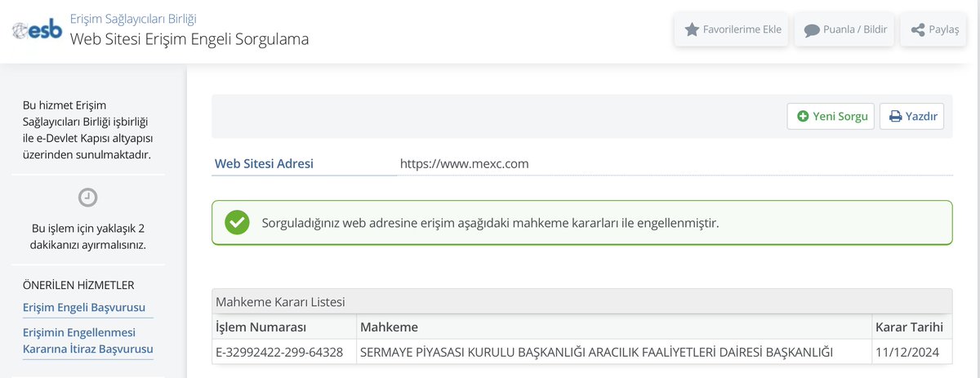The image size is (980, 378).
Task: Click the printer icon in Yazdır
Action: tap(895, 117)
